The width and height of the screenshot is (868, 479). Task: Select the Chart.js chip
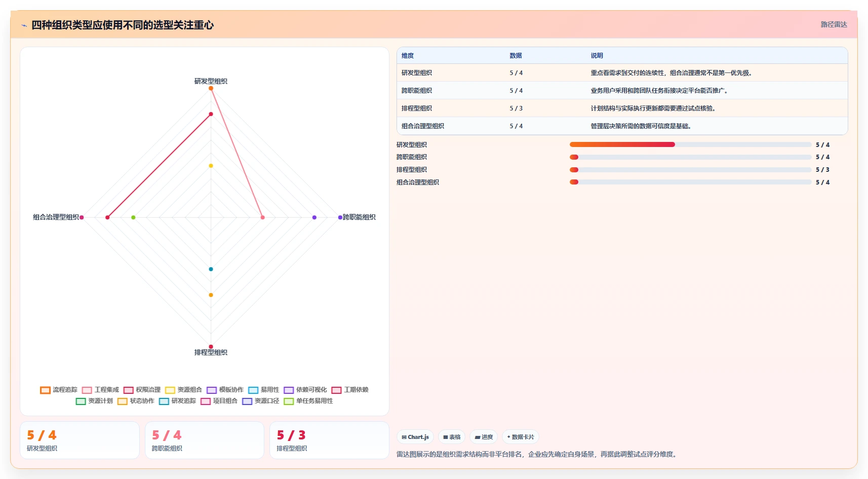pyautogui.click(x=415, y=437)
